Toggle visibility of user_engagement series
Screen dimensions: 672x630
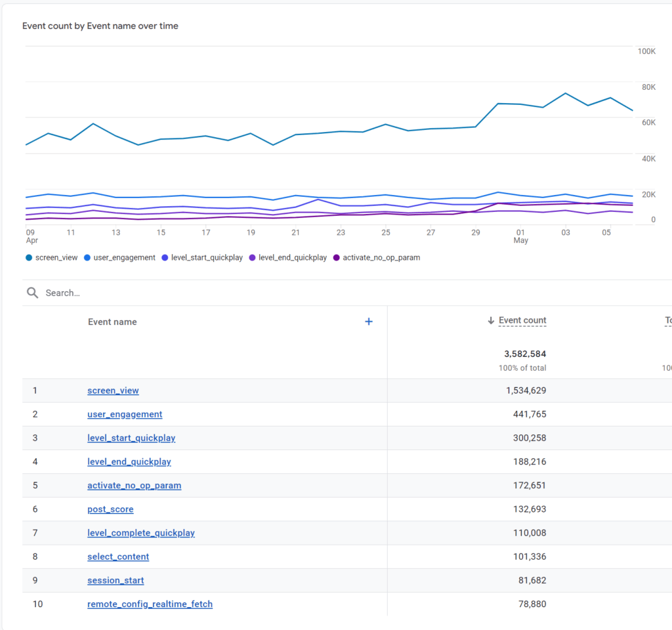tap(124, 257)
